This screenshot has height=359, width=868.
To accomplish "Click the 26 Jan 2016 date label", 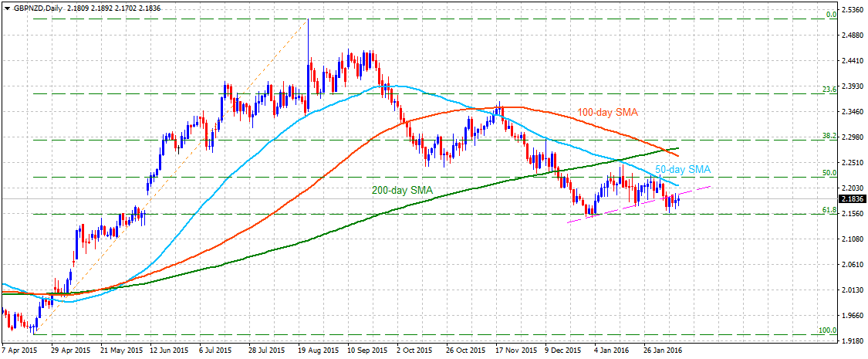I will point(664,351).
